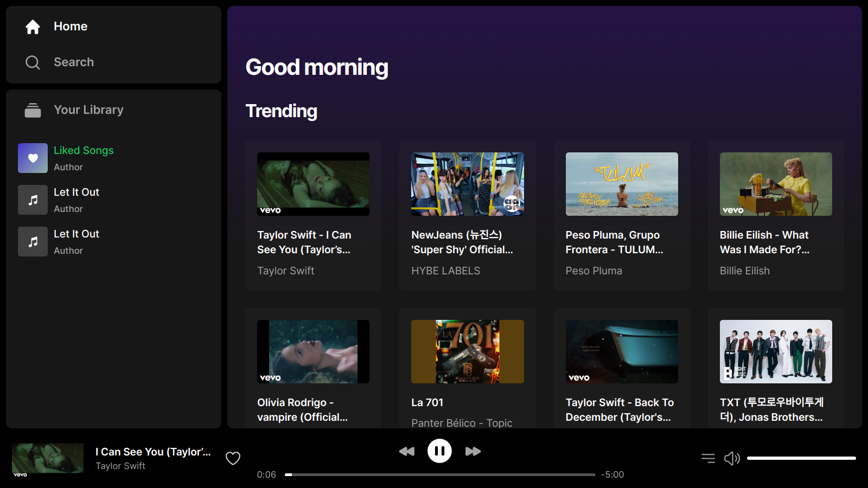Click 'La 701' title text
Image resolution: width=868 pixels, height=488 pixels.
coord(427,402)
